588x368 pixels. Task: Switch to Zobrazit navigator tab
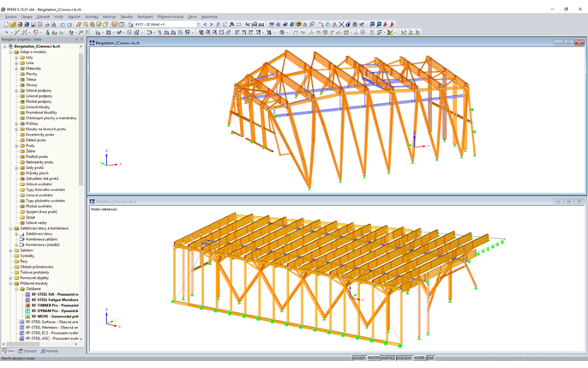[x=27, y=351]
